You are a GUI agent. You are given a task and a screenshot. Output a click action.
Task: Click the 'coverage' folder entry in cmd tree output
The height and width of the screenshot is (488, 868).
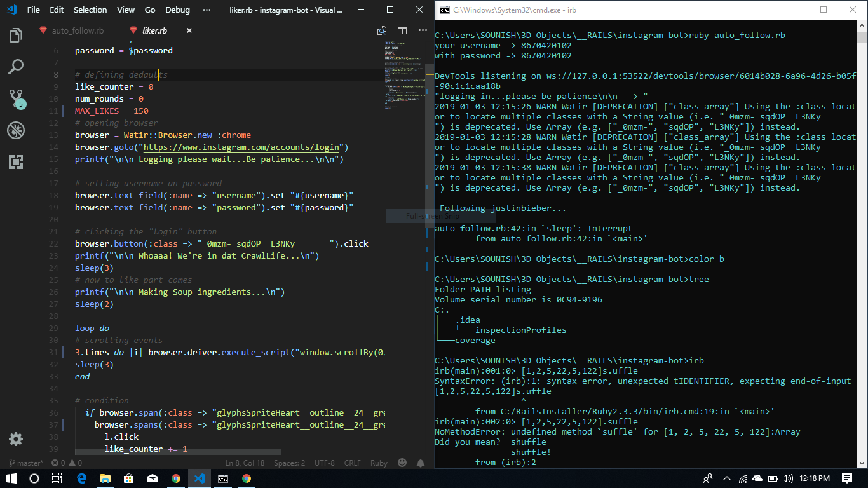475,341
